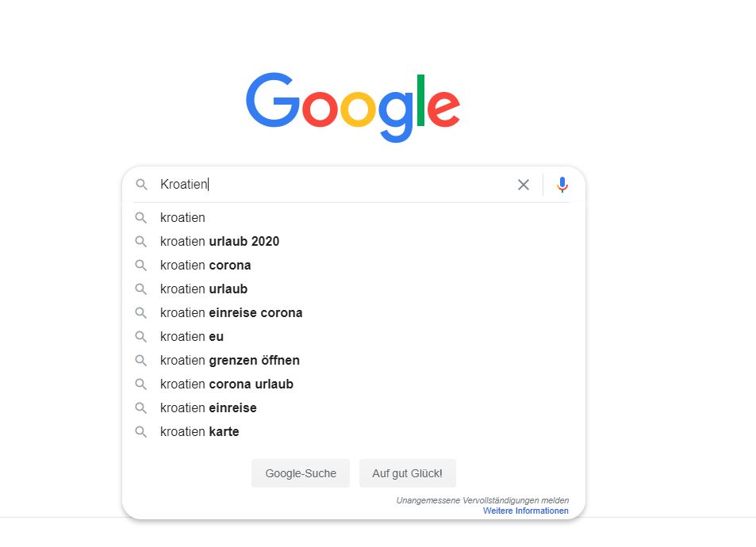Click 'Unangemessene Vervollständigungen melden'
756x547 pixels.
click(x=482, y=500)
